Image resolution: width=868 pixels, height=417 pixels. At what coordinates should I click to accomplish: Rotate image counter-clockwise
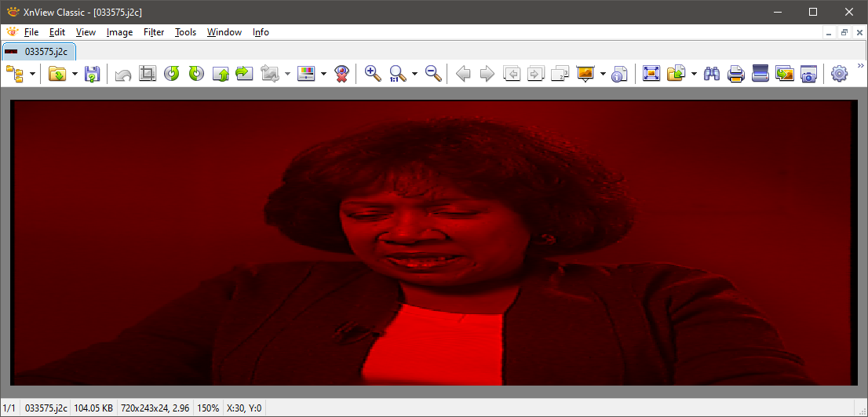pos(172,74)
